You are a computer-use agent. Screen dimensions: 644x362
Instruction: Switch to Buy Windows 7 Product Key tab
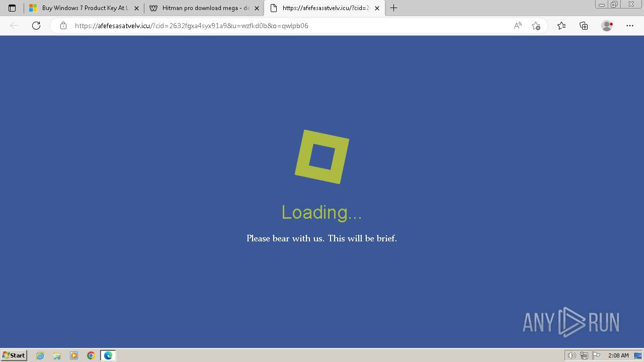[x=84, y=8]
